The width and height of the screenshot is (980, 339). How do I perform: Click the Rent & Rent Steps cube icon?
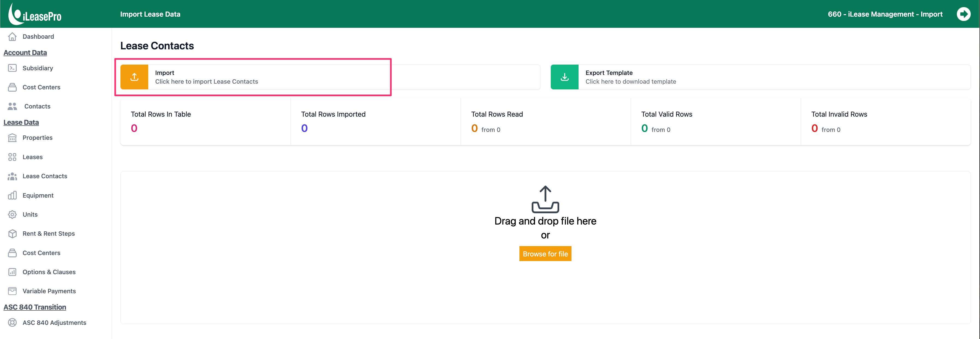coord(12,234)
